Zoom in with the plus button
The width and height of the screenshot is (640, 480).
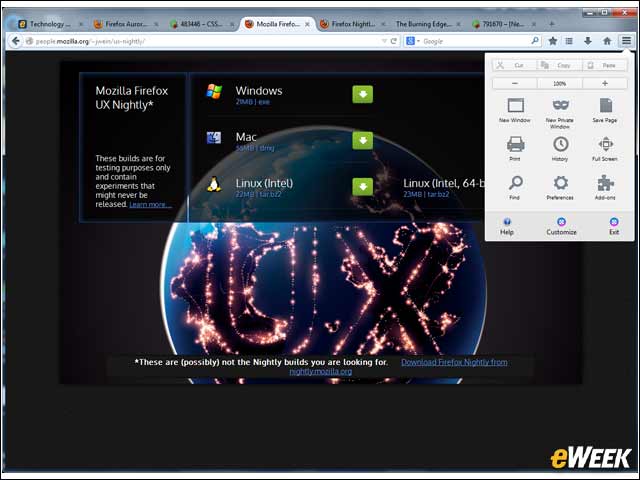(x=605, y=83)
